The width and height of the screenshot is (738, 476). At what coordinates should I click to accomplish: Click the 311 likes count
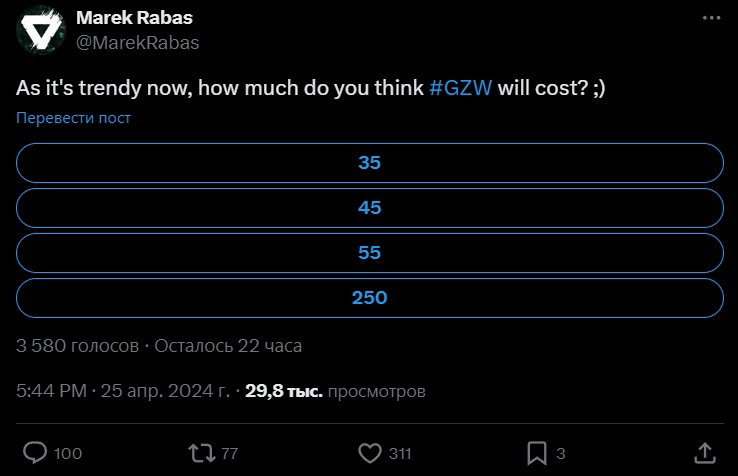click(399, 454)
